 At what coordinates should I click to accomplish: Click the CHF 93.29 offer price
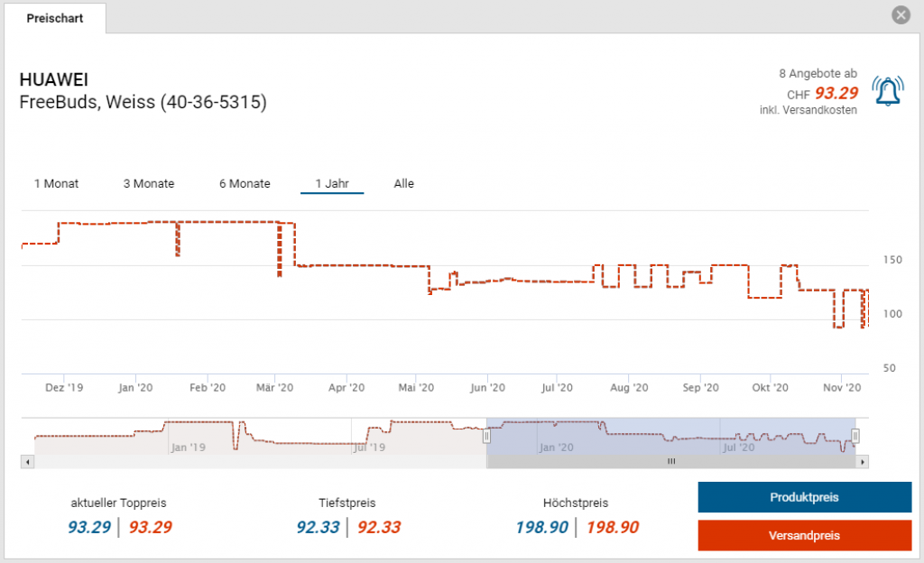coord(836,93)
